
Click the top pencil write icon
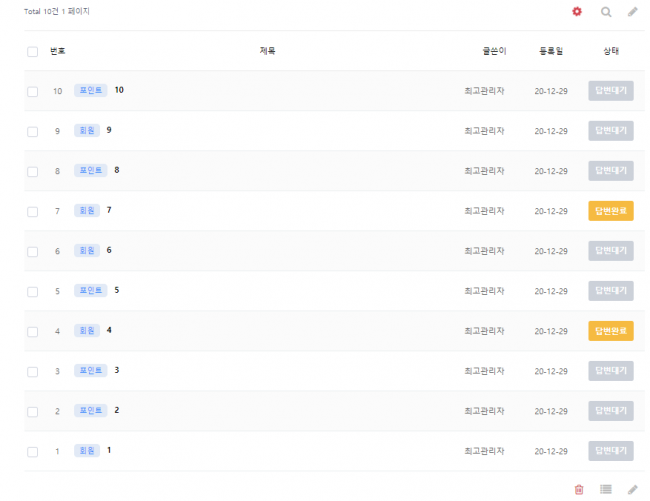pos(633,12)
